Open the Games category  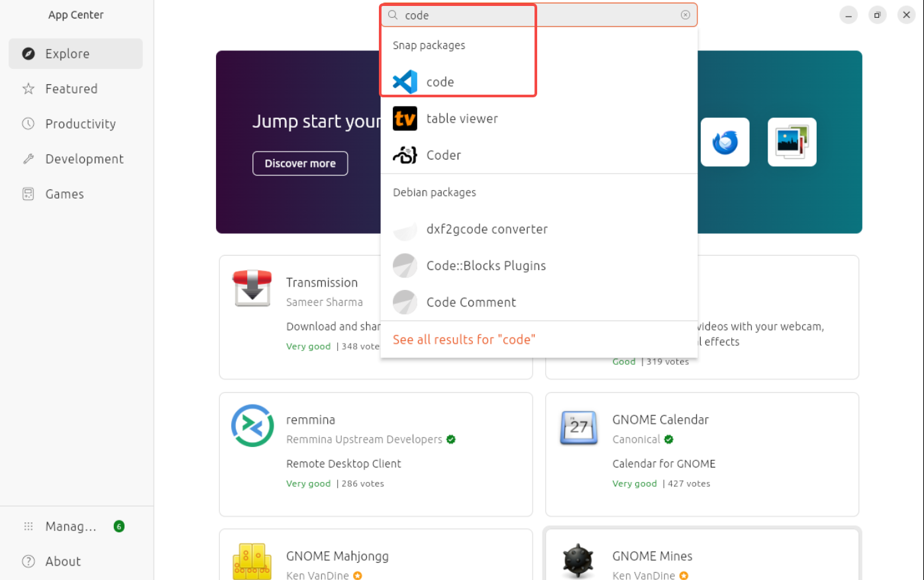click(64, 194)
